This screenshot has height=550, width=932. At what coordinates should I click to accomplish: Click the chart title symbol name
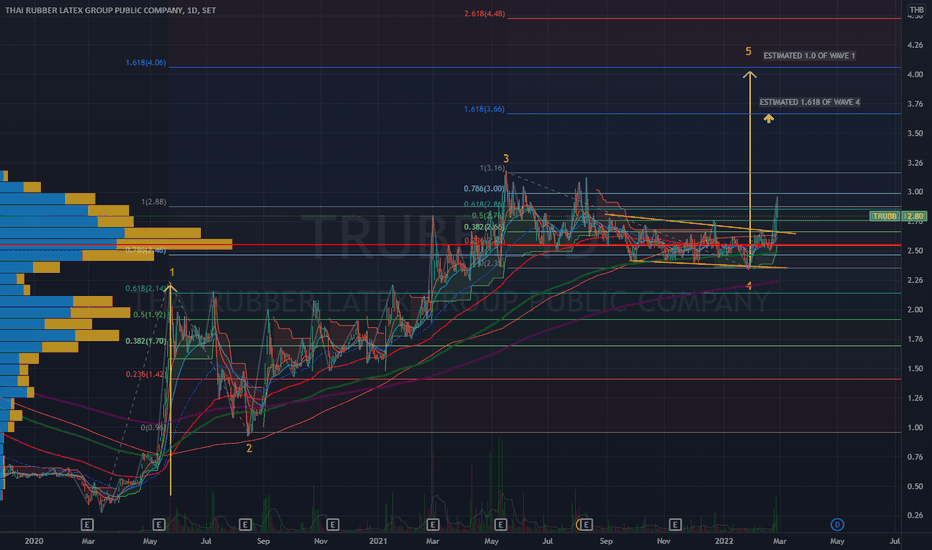pos(111,10)
